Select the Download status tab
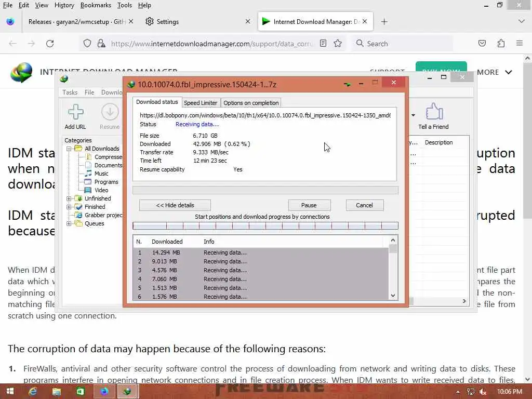This screenshot has height=399, width=532. (157, 102)
